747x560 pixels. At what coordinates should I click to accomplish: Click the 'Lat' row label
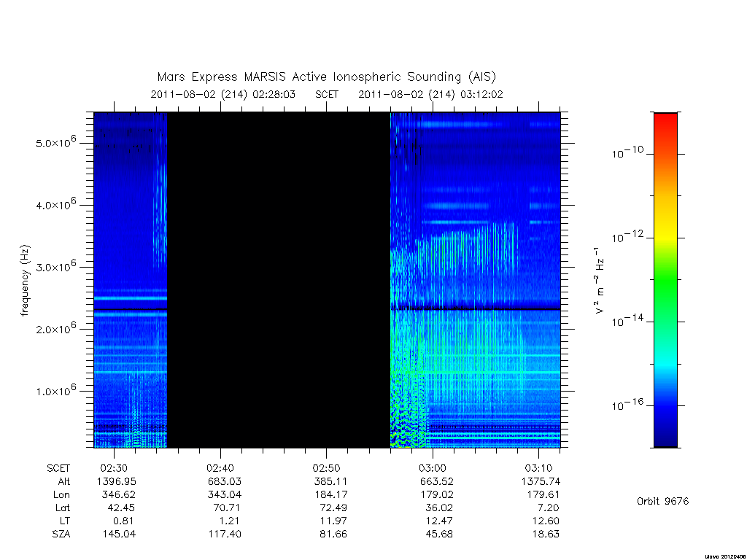coord(63,508)
